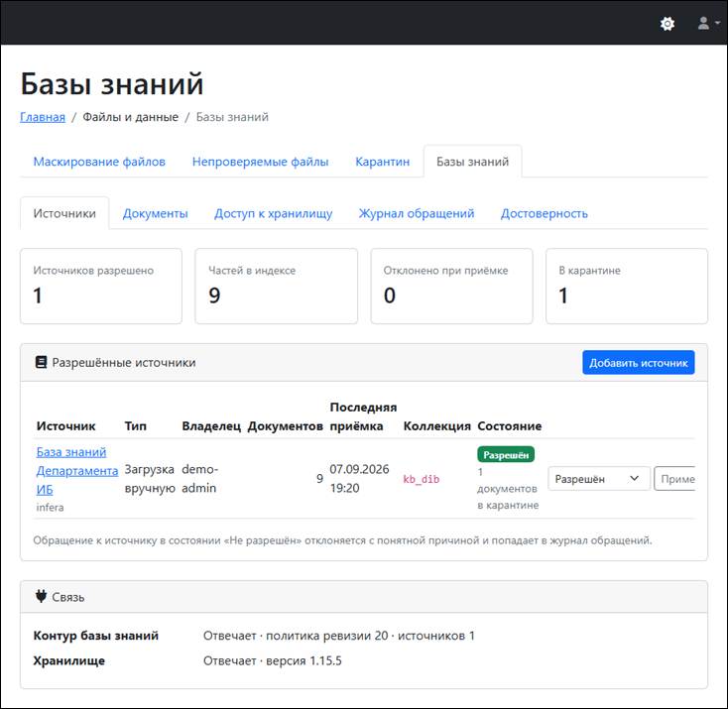Open the user account menu icon
The height and width of the screenshot is (709, 728).
pyautogui.click(x=708, y=23)
